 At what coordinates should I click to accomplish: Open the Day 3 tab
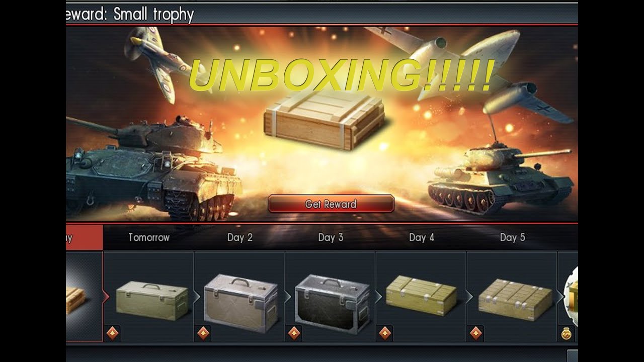click(x=331, y=237)
